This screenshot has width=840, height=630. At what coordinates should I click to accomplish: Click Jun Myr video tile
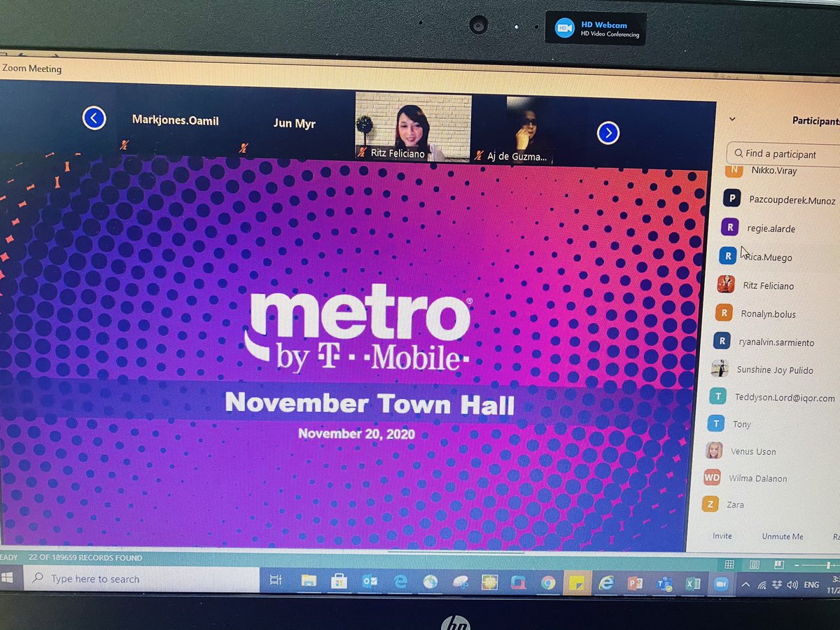pos(294,123)
